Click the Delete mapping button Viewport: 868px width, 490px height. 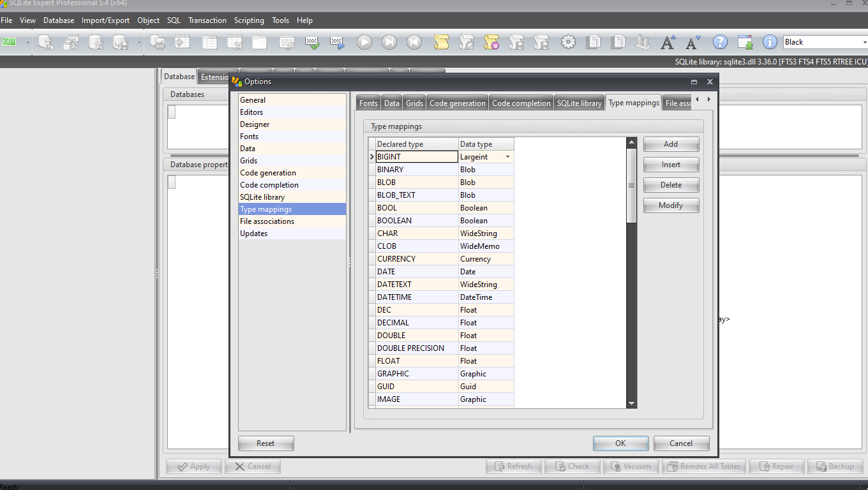671,185
